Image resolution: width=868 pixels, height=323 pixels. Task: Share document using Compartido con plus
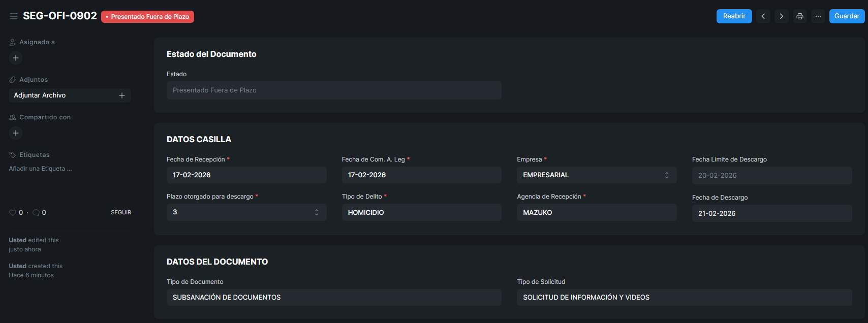pos(16,133)
